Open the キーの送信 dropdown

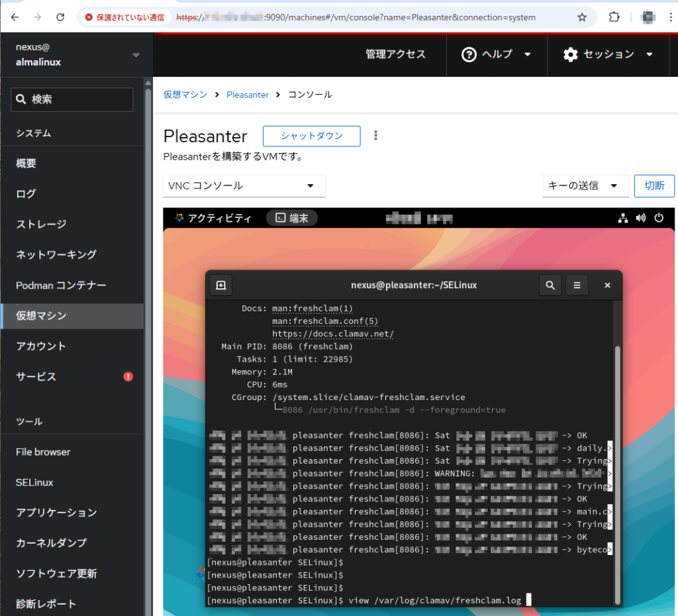pos(585,186)
